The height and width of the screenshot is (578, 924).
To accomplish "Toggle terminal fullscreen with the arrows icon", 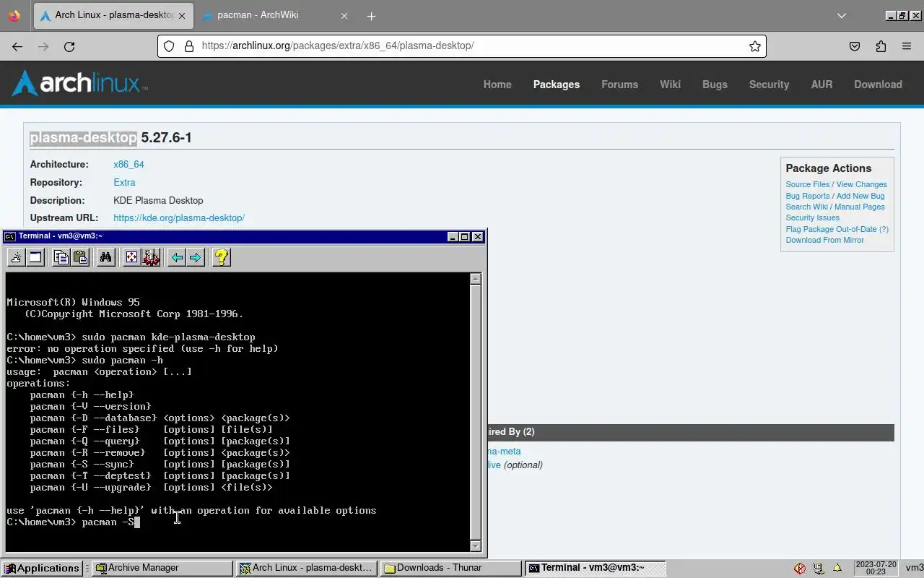I will [x=131, y=257].
